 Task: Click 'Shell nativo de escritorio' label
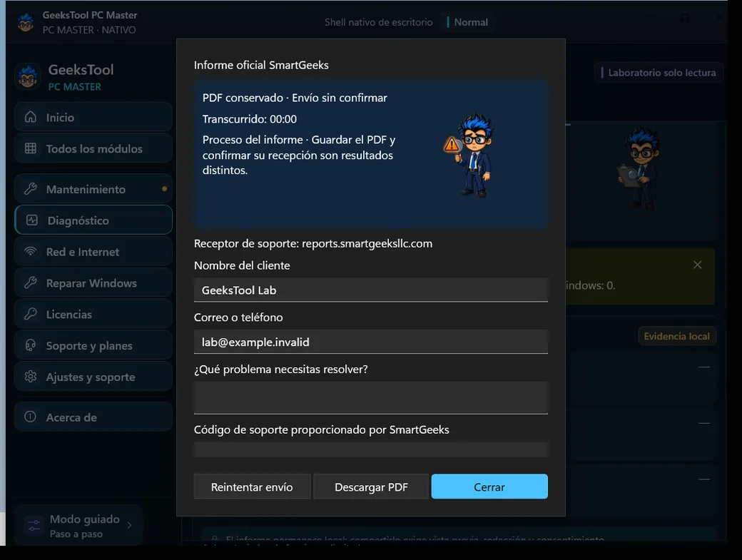[379, 22]
